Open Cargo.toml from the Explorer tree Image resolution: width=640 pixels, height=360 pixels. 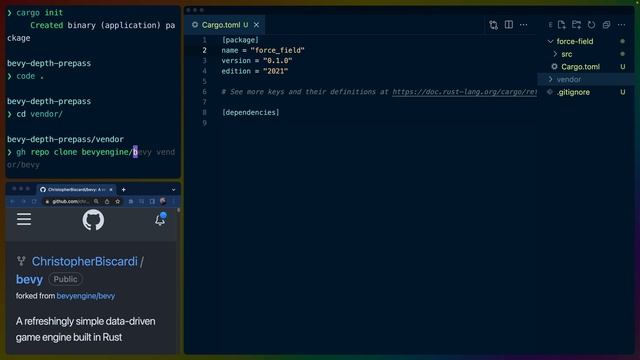coord(586,67)
